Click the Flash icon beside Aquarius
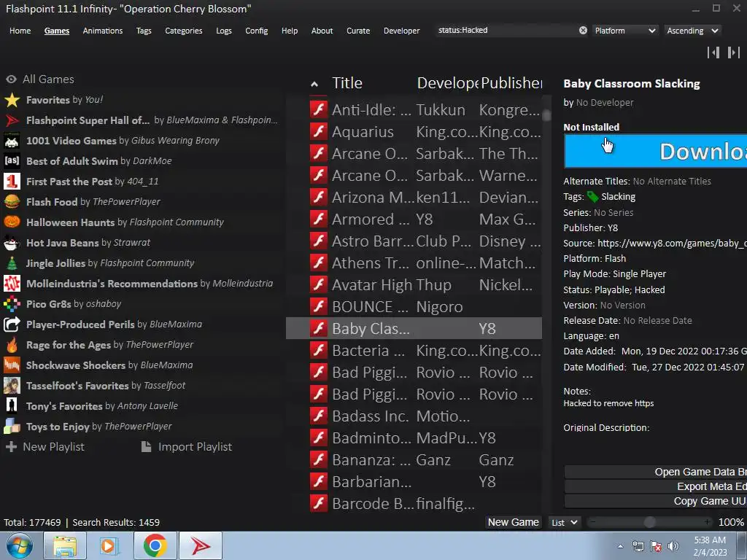The image size is (747, 560). click(x=319, y=132)
